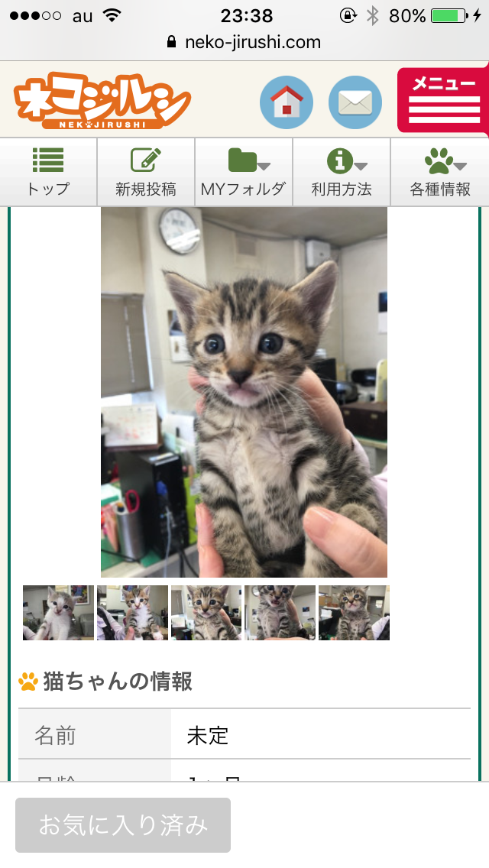The image size is (489, 868).
Task: Click the large kitten main photo
Action: point(244,393)
